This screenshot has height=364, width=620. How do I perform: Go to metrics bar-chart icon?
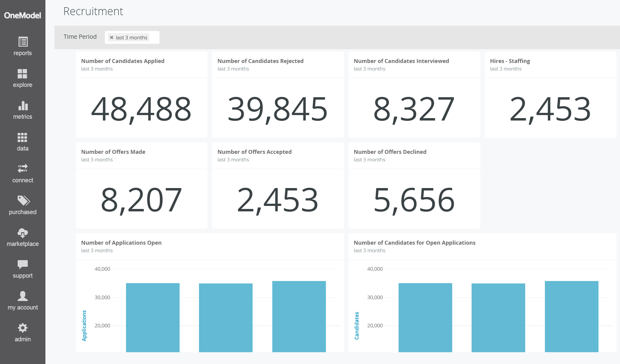pos(23,105)
